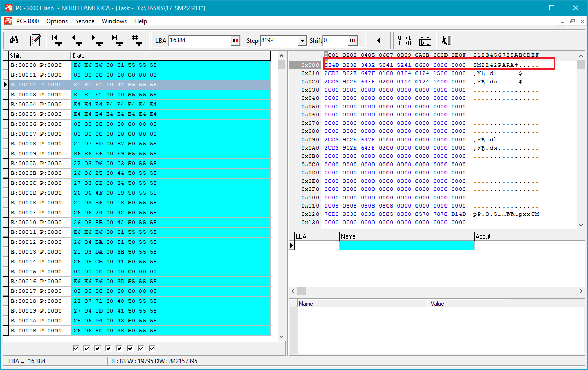Viewport: 588px width, 370px height.
Task: Expand the Step dropdown arrow
Action: click(302, 40)
